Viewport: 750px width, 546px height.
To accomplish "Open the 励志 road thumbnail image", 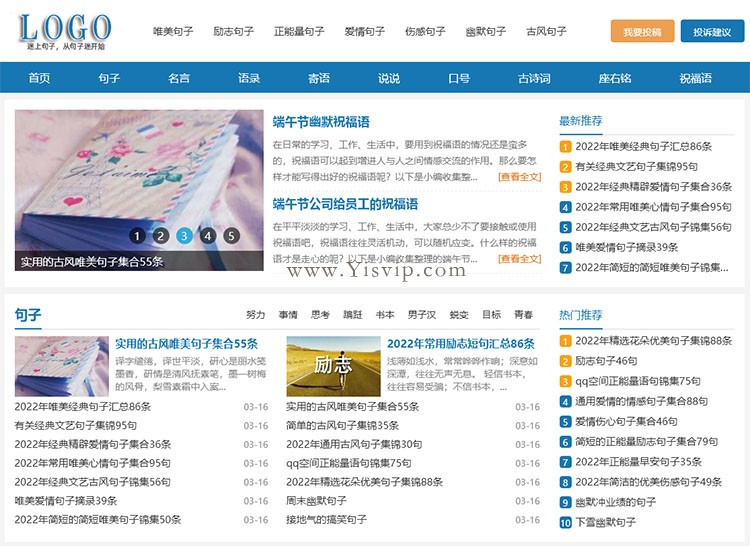I will pos(333,366).
